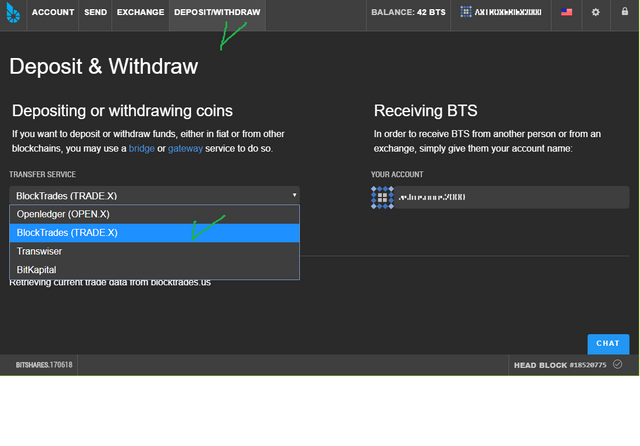Click the YOUR ACCOUNT label

click(x=397, y=175)
